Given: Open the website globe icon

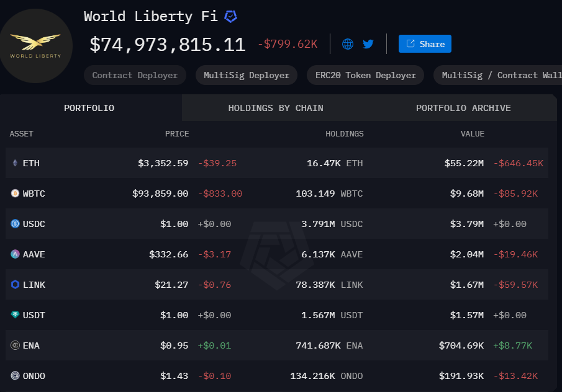Looking at the screenshot, I should point(348,44).
